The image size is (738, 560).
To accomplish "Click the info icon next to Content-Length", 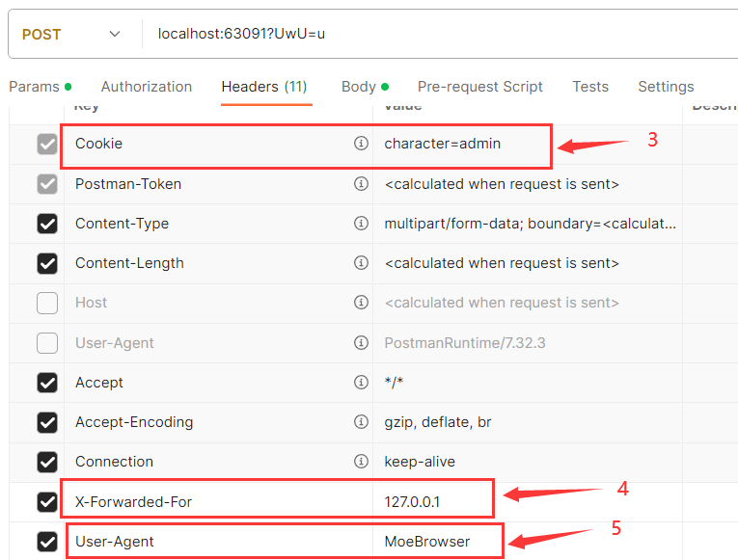I will pos(361,262).
